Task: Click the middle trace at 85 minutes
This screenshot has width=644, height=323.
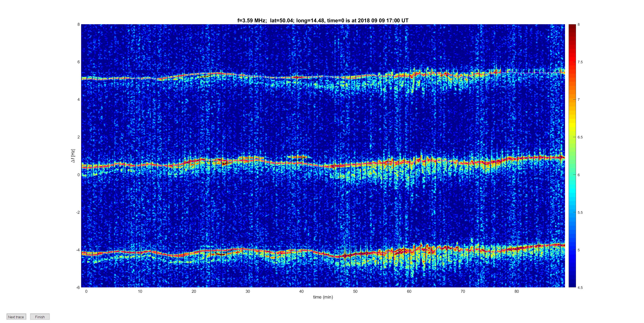Action: 544,158
